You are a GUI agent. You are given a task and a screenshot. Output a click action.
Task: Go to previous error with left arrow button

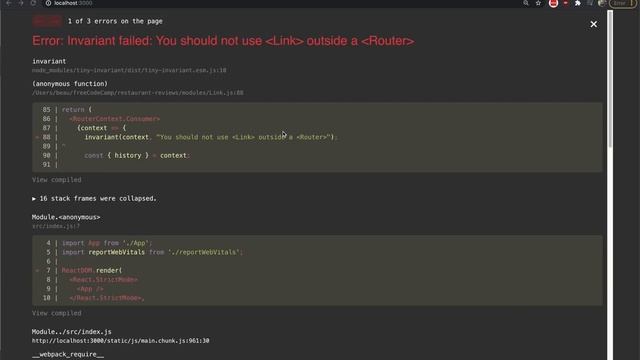click(40, 21)
